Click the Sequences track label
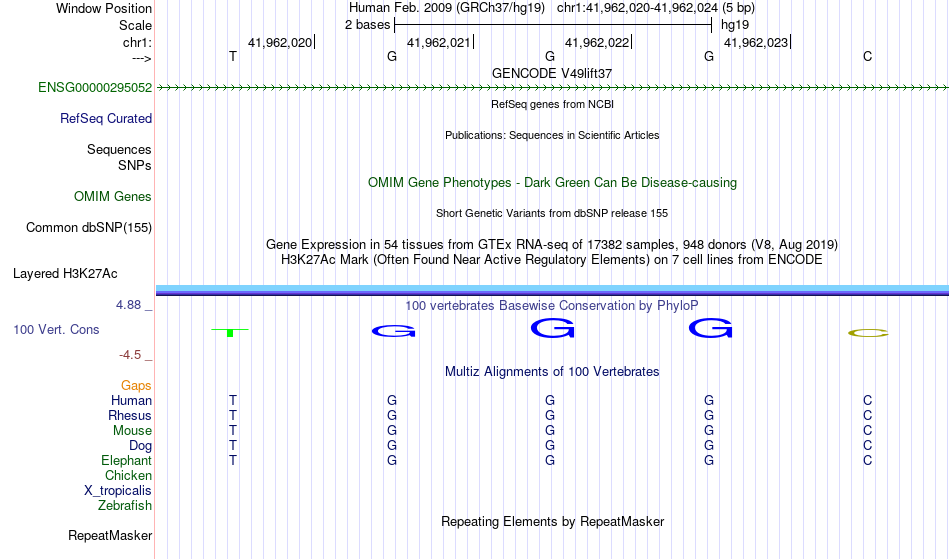The image size is (950, 559). tap(119, 149)
